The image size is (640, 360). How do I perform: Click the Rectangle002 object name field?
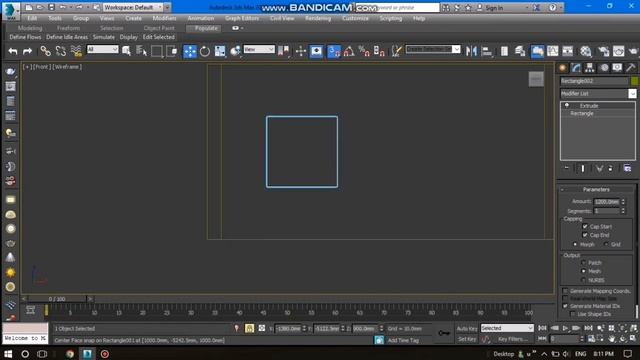tap(594, 81)
